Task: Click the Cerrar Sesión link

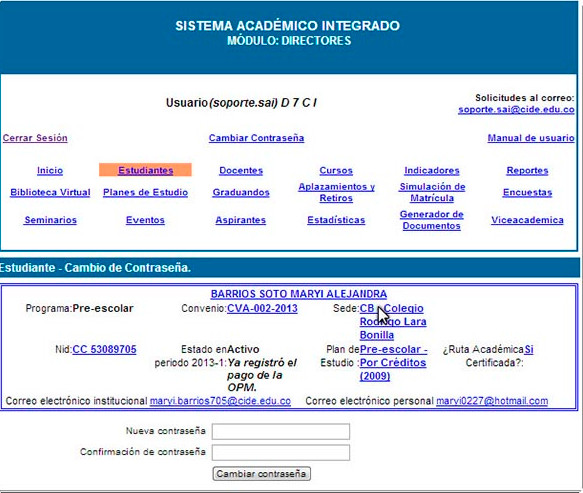Action: (35, 138)
